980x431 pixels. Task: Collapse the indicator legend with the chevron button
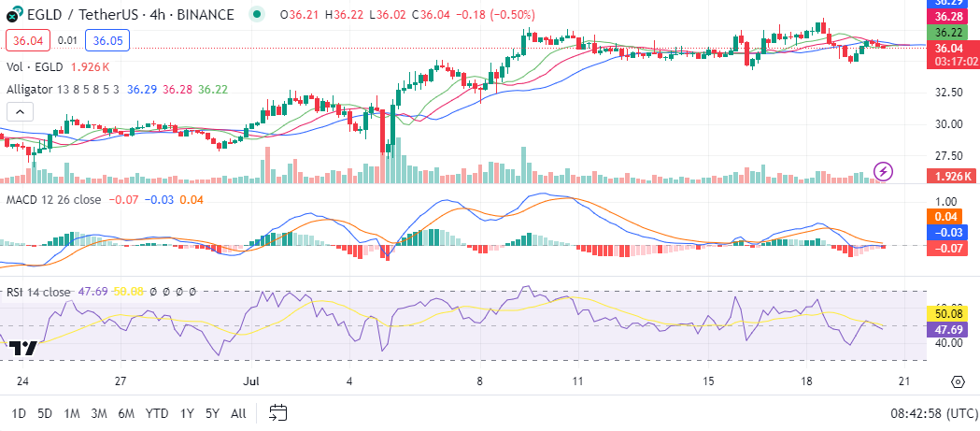[x=20, y=112]
